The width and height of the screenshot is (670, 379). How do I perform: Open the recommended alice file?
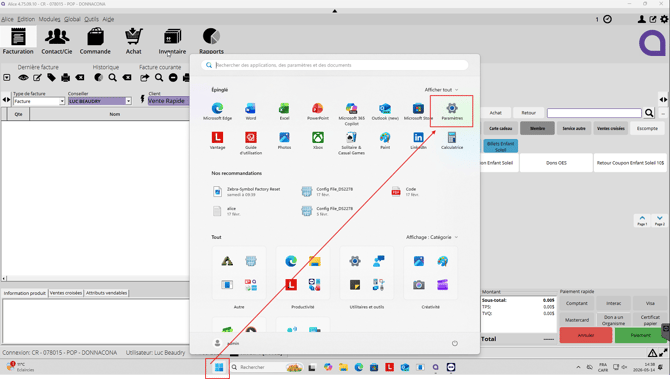click(226, 211)
